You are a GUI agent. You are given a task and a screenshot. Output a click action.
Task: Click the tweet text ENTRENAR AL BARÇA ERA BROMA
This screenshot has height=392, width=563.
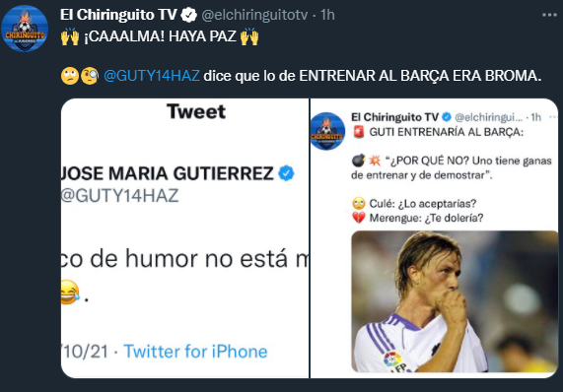[x=420, y=76]
